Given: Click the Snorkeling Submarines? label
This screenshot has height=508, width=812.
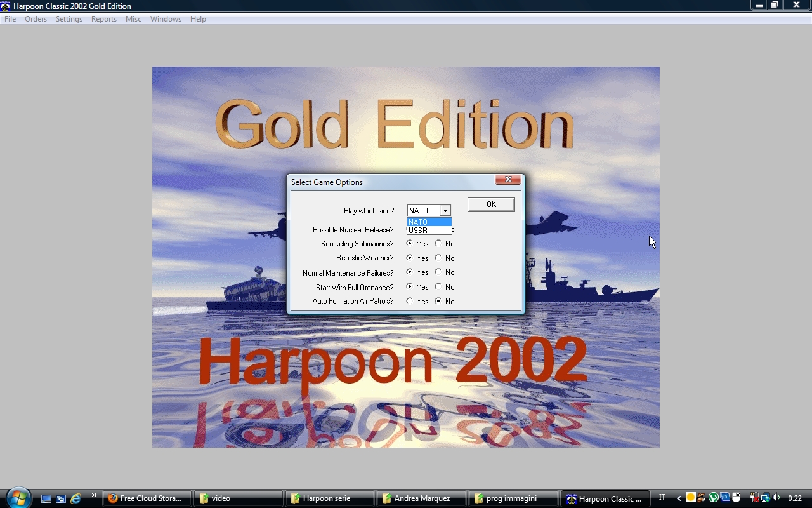Looking at the screenshot, I should coord(357,244).
